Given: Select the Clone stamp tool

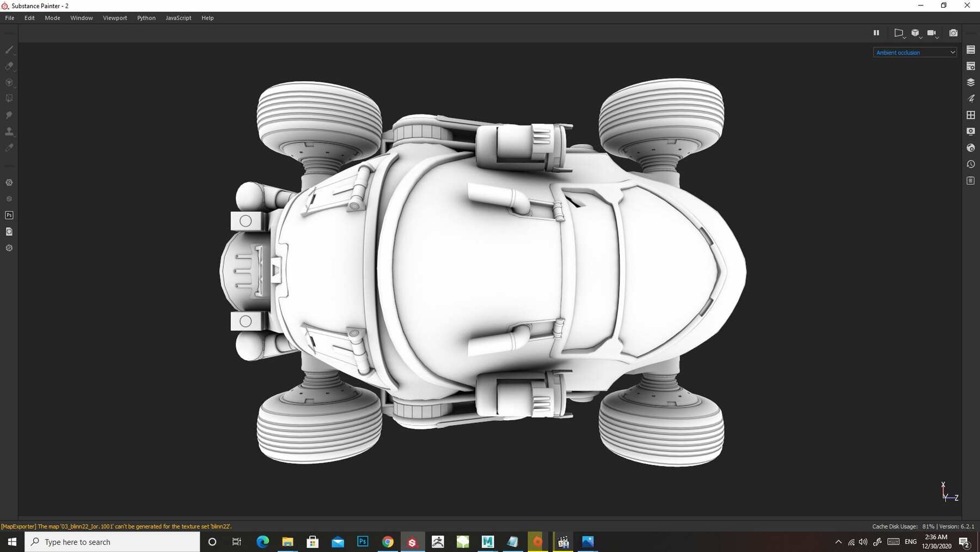Looking at the screenshot, I should click(x=9, y=131).
